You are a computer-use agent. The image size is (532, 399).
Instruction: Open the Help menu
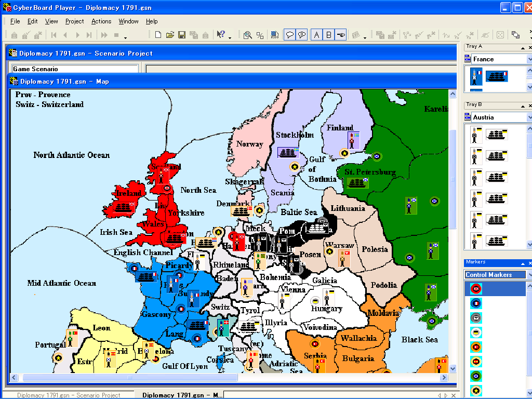152,21
